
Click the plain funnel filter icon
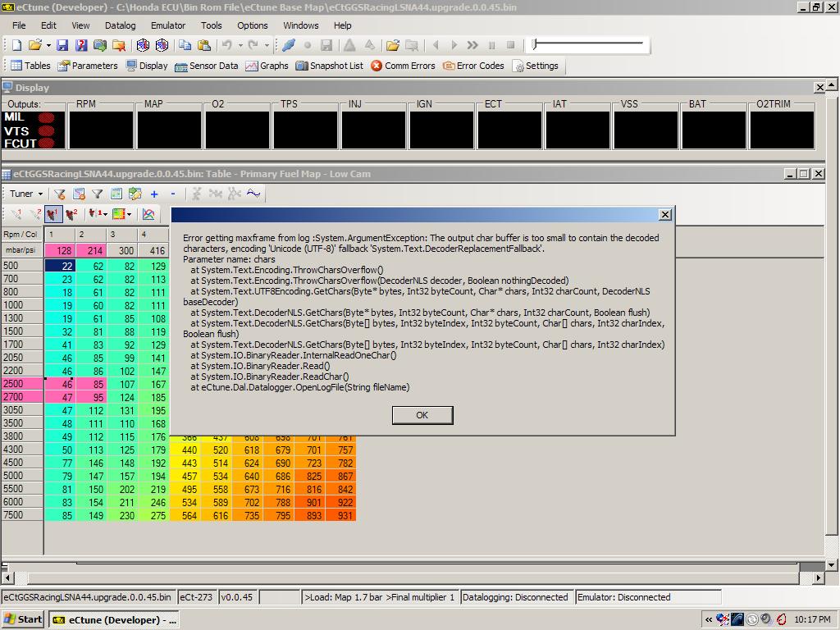point(97,194)
